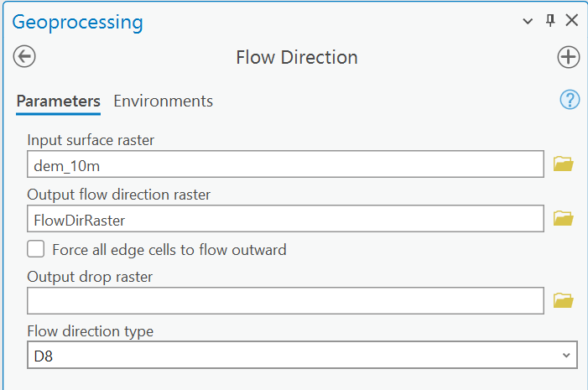Expand the Flow direction type dropdown arrow
The height and width of the screenshot is (390, 588).
point(566,355)
